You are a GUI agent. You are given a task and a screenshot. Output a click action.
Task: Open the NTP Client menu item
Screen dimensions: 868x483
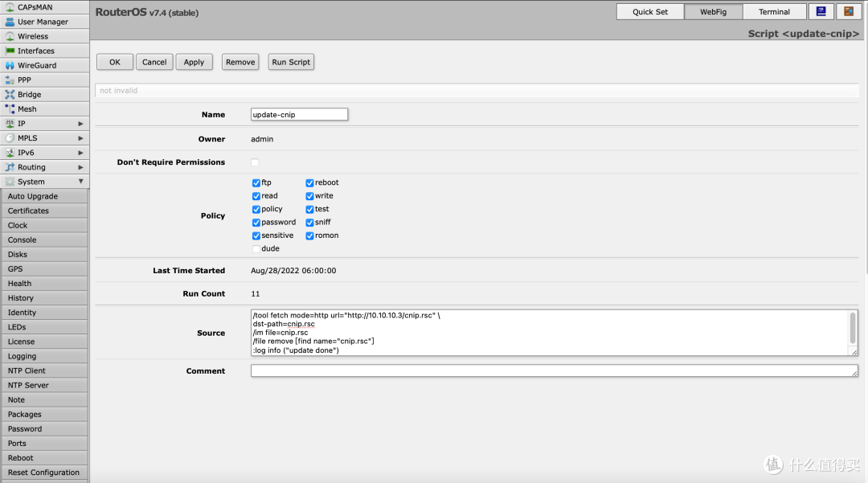pyautogui.click(x=44, y=370)
